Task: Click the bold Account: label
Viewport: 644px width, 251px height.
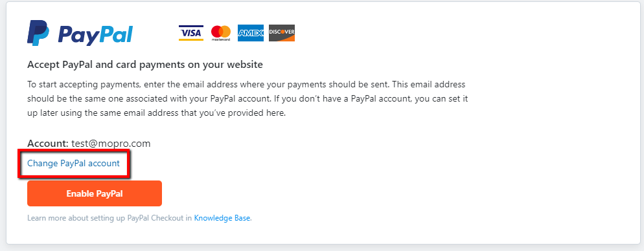Action: point(48,144)
